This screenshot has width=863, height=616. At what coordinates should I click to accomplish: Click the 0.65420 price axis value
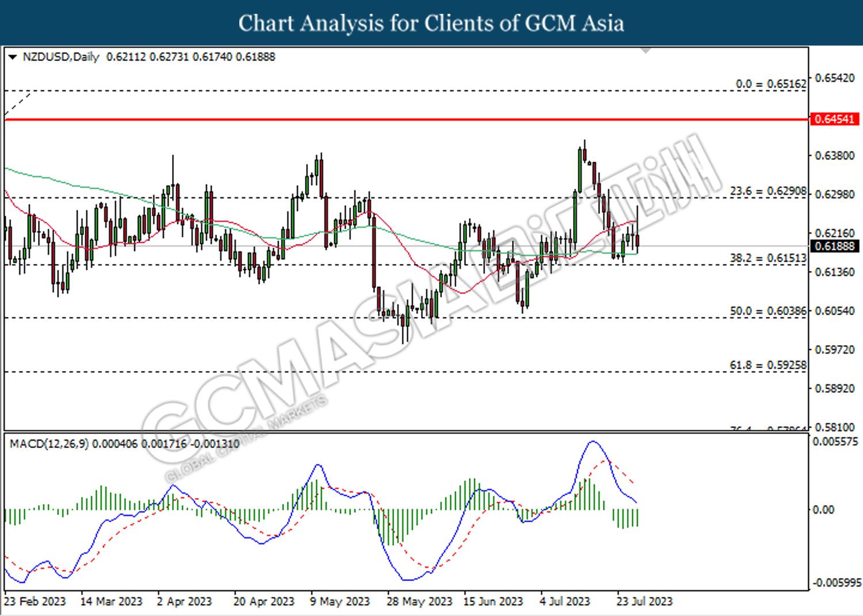[x=835, y=78]
